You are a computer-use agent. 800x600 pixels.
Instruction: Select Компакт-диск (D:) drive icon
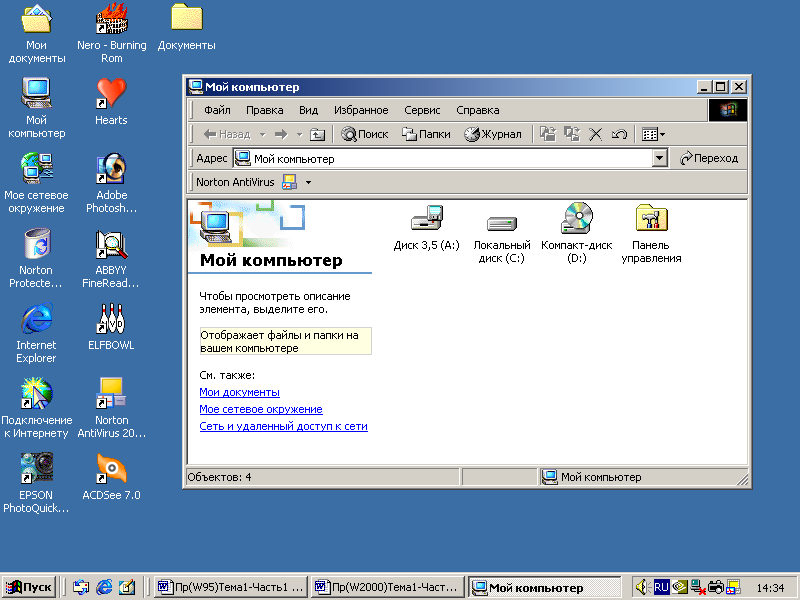click(x=577, y=218)
